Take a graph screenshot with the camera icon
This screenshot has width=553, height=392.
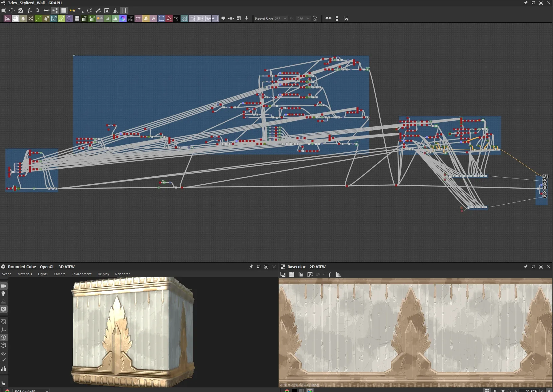coord(21,10)
